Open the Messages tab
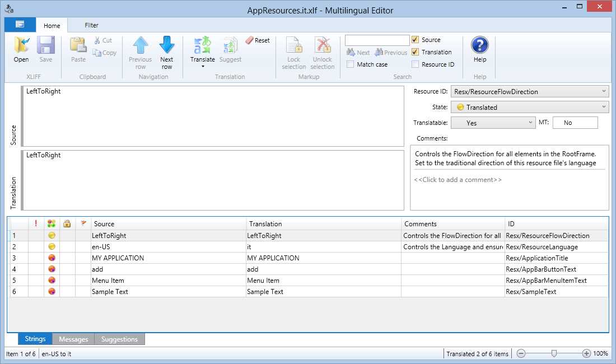Image resolution: width=616 pixels, height=364 pixels. pyautogui.click(x=73, y=338)
